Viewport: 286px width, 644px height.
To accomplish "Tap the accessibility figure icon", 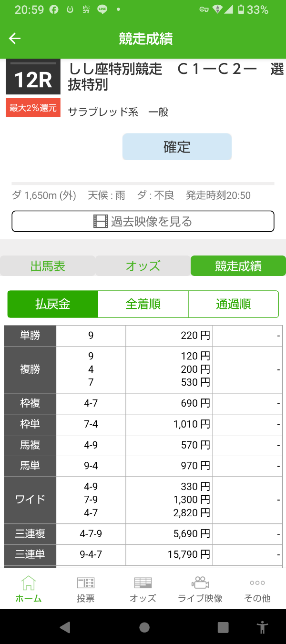I will pyautogui.click(x=262, y=627).
